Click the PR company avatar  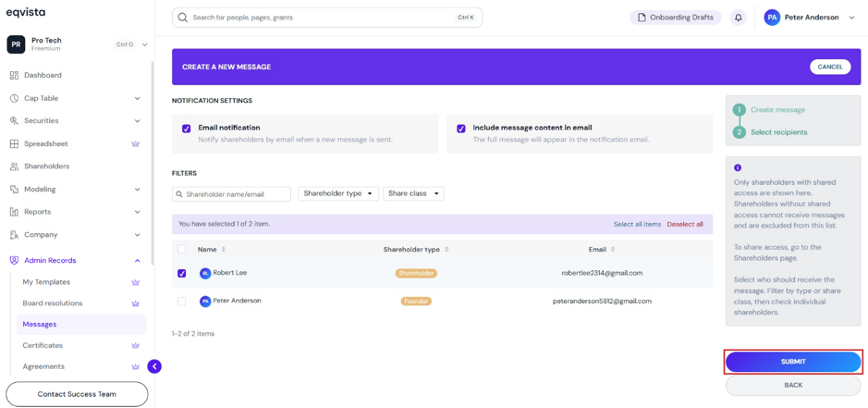tap(16, 44)
